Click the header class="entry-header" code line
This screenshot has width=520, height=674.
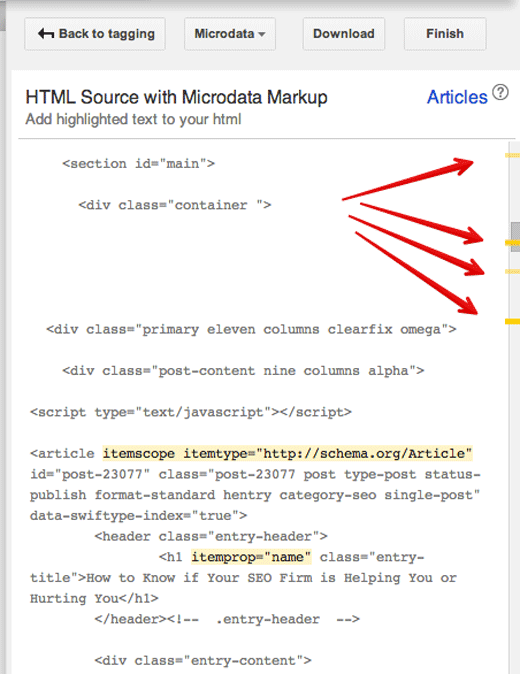point(211,536)
